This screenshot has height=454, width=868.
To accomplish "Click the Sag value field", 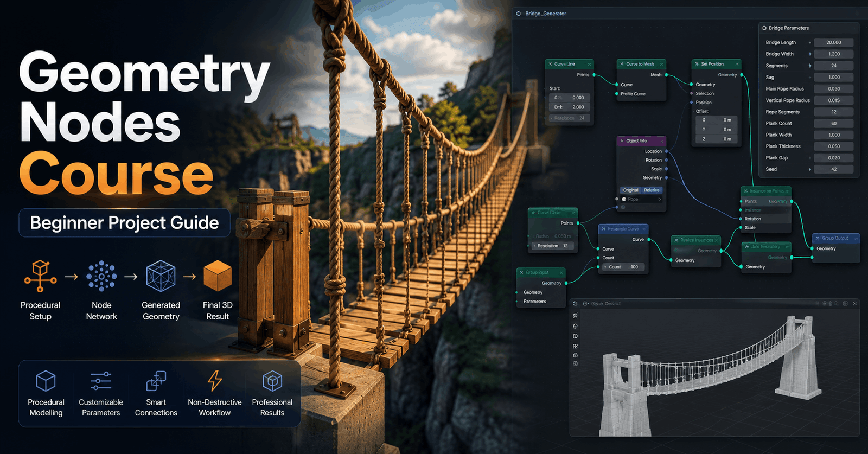I will coord(834,77).
